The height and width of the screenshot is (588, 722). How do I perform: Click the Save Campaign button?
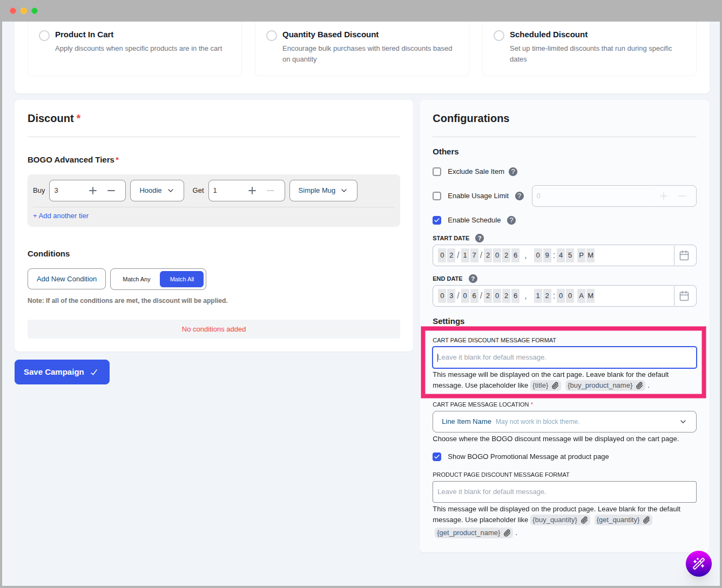(x=62, y=372)
